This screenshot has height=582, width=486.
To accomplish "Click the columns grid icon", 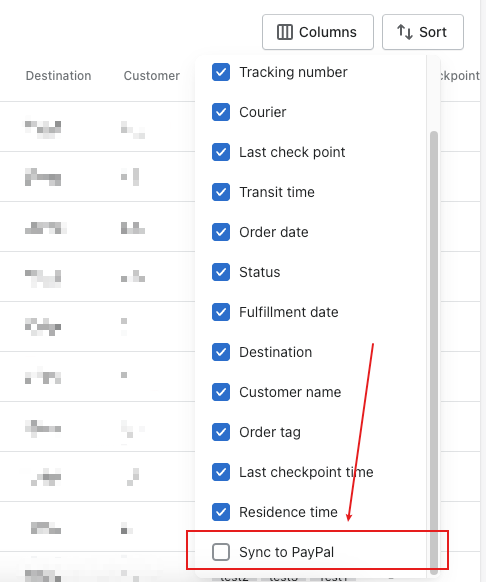I will pyautogui.click(x=285, y=32).
